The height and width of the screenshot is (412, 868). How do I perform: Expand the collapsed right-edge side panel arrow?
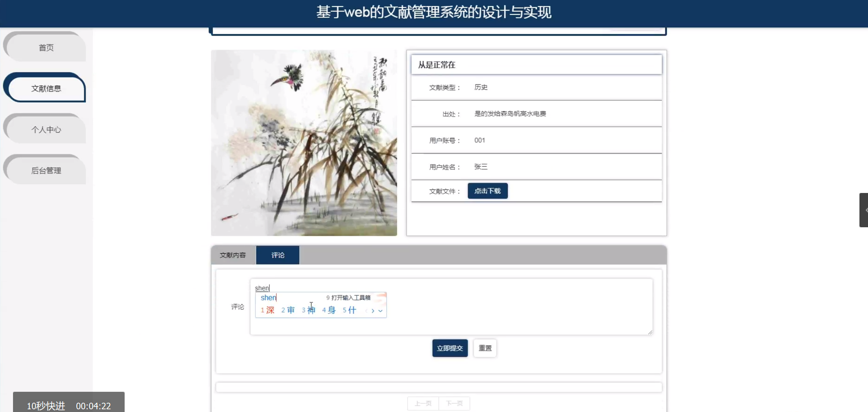click(864, 210)
